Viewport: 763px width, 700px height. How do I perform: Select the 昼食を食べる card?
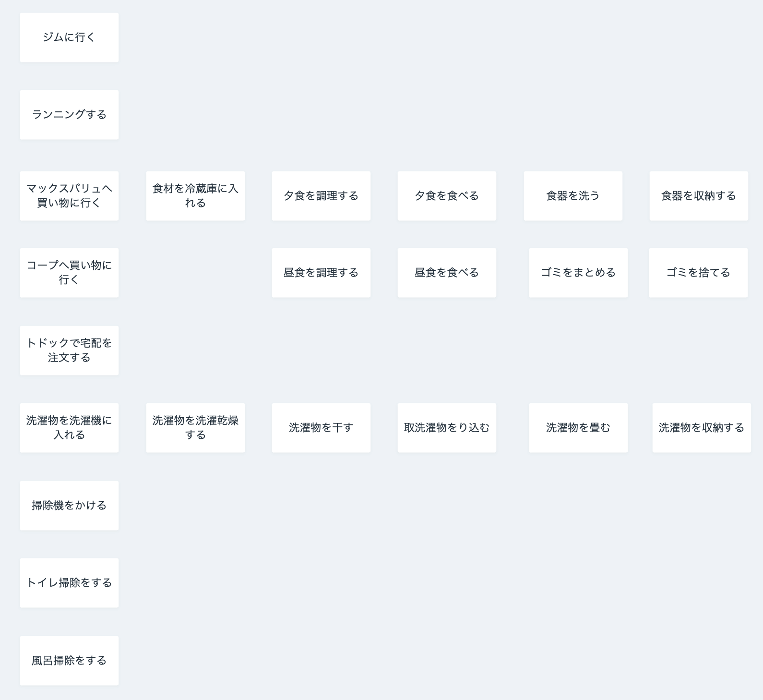pos(447,273)
